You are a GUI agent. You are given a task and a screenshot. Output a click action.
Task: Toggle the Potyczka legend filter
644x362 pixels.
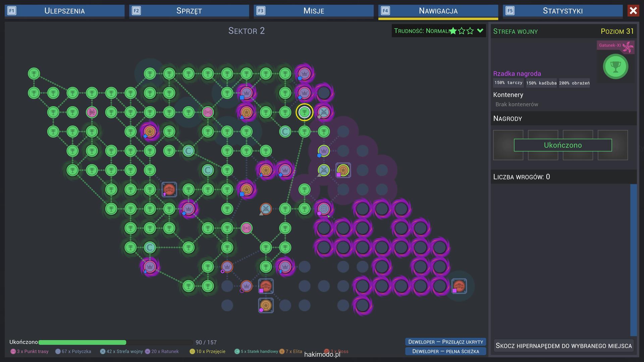(73, 351)
